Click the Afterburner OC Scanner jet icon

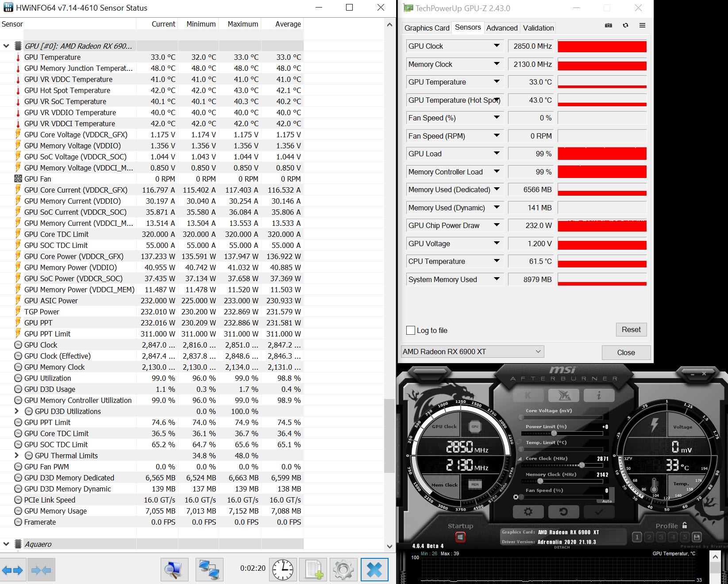(x=563, y=395)
